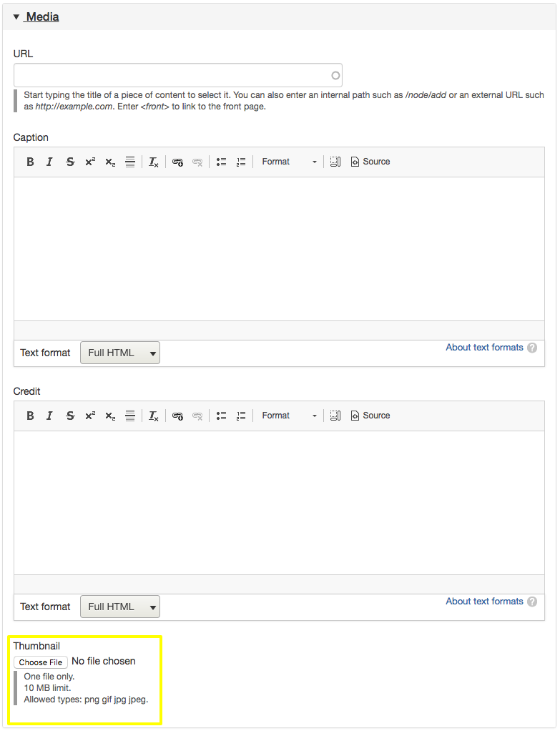Insert a link via Caption toolbar link icon
This screenshot has height=731, width=560.
pyautogui.click(x=177, y=162)
